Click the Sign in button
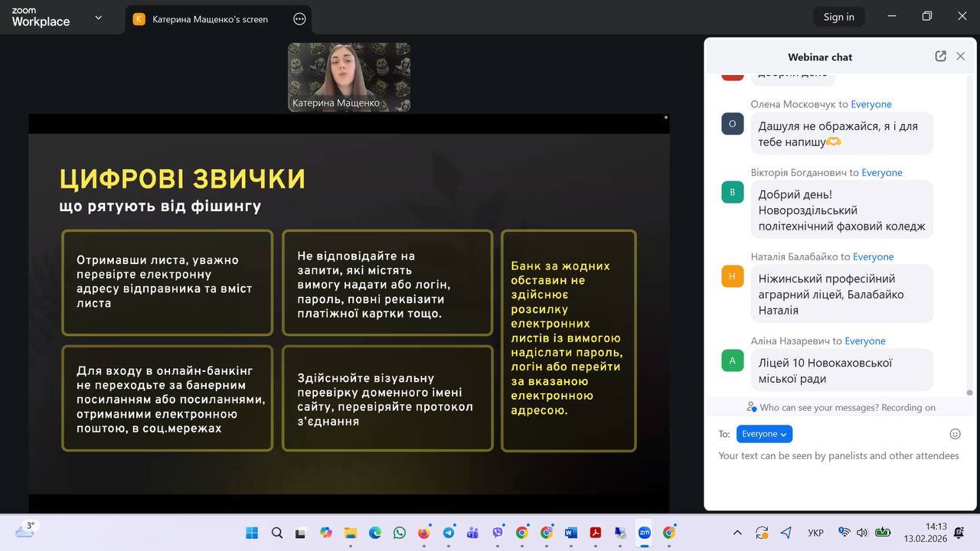The image size is (980, 551). 839,15
